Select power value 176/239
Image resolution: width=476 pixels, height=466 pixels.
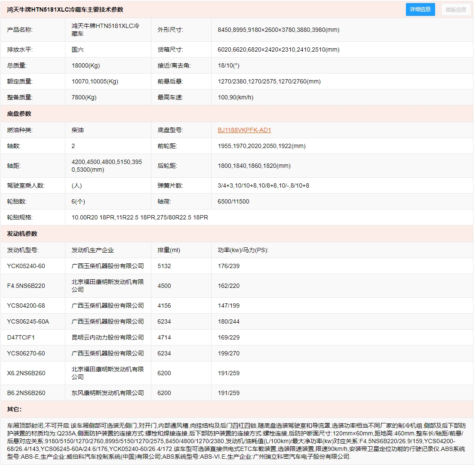click(x=230, y=266)
